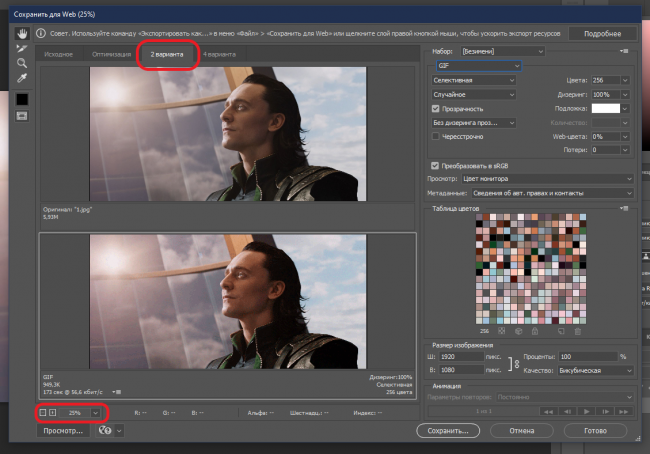Open the preview menu icon beside 56,6 кбит/с
The height and width of the screenshot is (454, 650).
[116, 392]
